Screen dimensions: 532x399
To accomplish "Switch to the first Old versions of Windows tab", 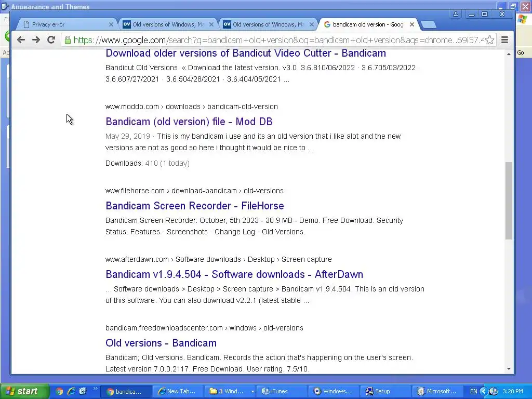I will [x=166, y=24].
